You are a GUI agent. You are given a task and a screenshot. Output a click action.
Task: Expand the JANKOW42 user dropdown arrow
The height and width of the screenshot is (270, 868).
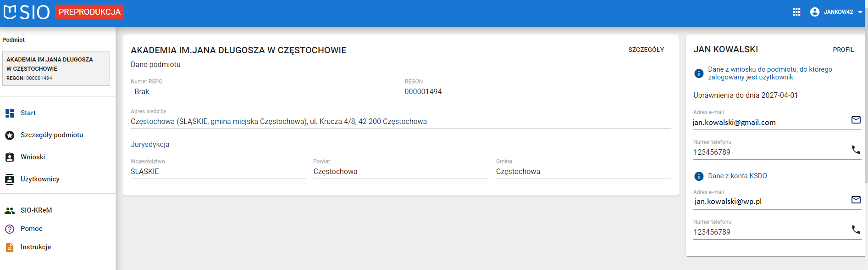pos(860,12)
